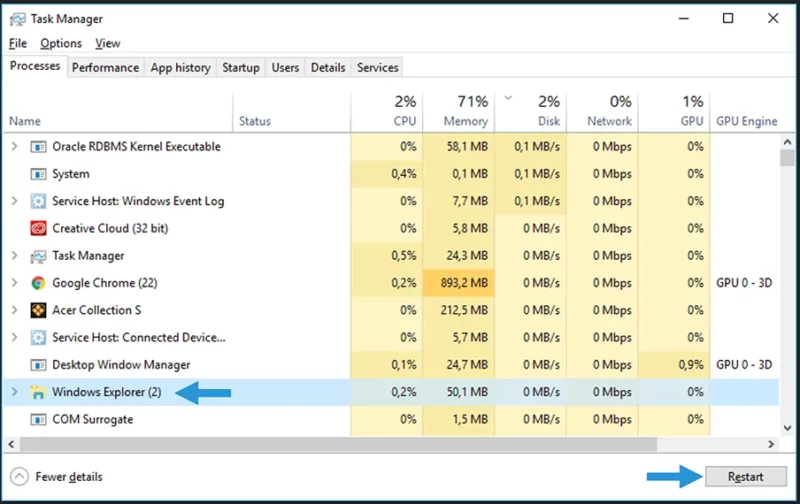The width and height of the screenshot is (800, 504).
Task: Sort processes by Disk column
Action: tap(531, 112)
